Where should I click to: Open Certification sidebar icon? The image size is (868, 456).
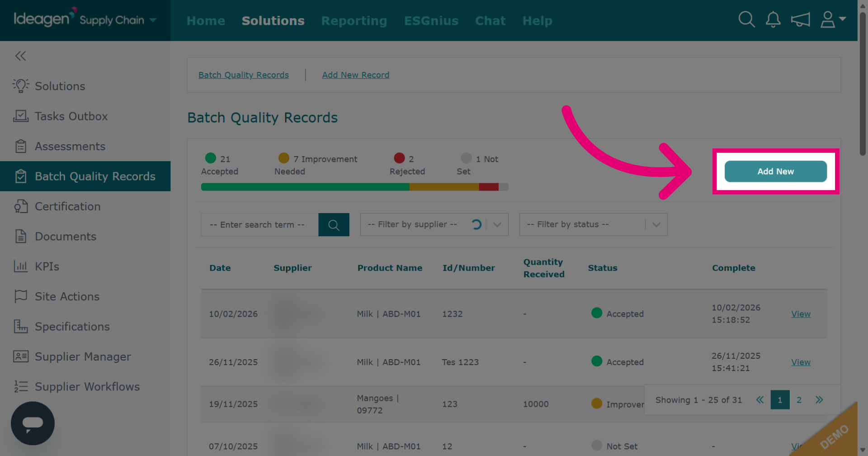click(x=21, y=206)
